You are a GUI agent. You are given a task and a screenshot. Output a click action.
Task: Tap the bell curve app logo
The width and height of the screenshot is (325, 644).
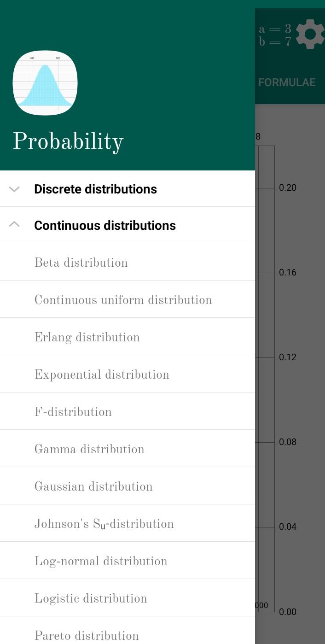[45, 83]
